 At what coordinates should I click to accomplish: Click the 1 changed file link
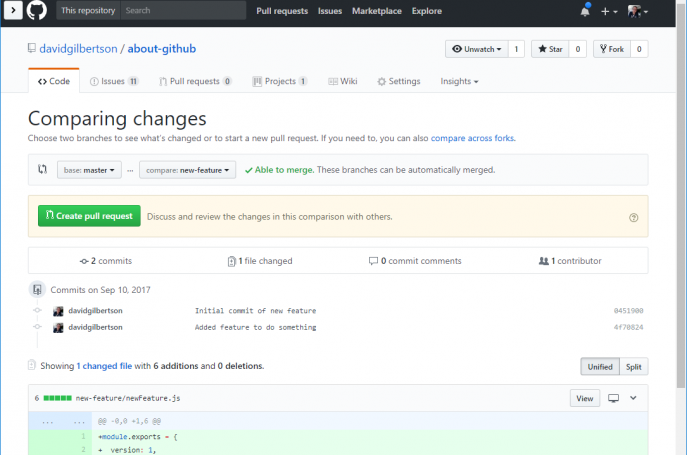point(104,366)
